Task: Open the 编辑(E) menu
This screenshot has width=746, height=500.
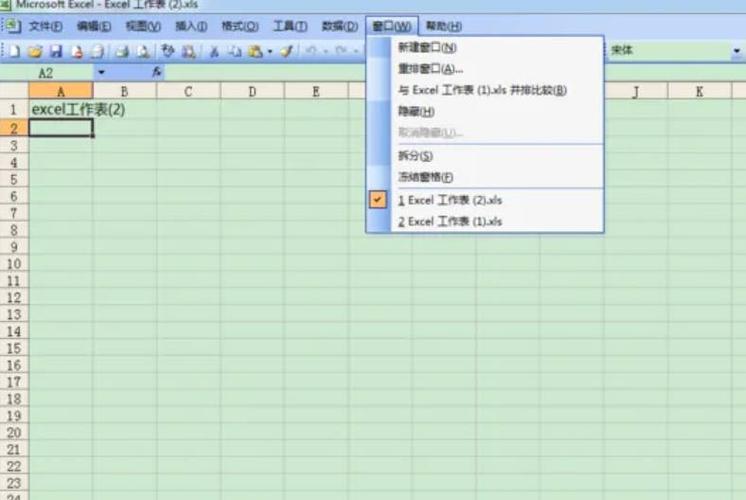Action: [x=94, y=26]
